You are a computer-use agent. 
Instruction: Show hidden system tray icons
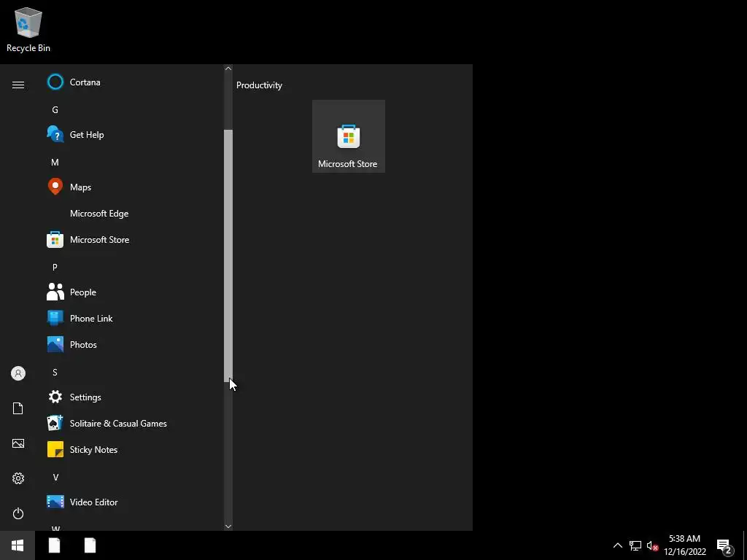[x=617, y=545]
